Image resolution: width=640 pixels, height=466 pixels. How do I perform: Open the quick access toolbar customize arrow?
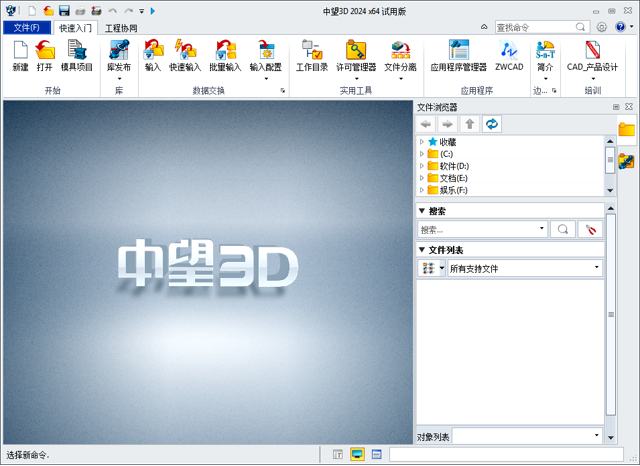[142, 11]
